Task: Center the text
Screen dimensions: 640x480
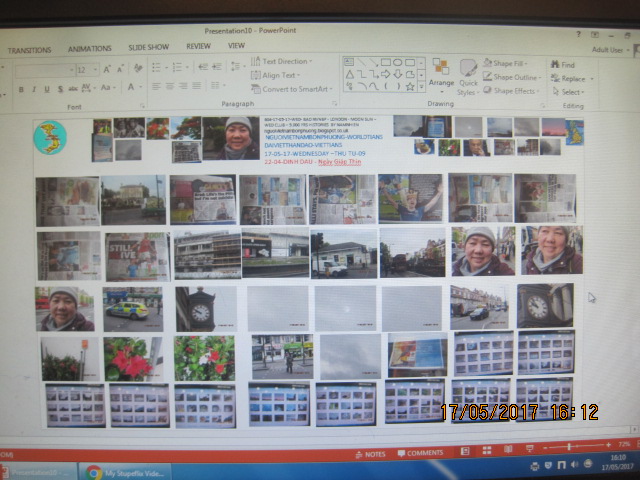Action: click(170, 86)
